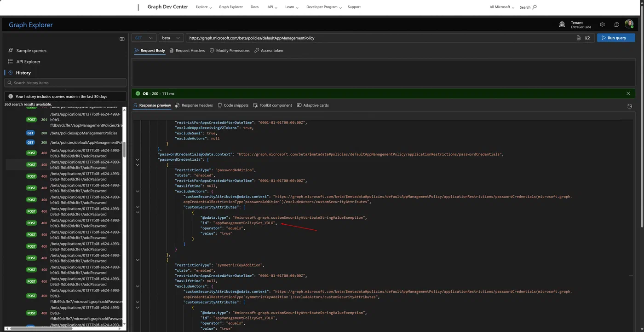Viewport: 644px width, 332px height.
Task: Open the Support link
Action: tap(354, 7)
